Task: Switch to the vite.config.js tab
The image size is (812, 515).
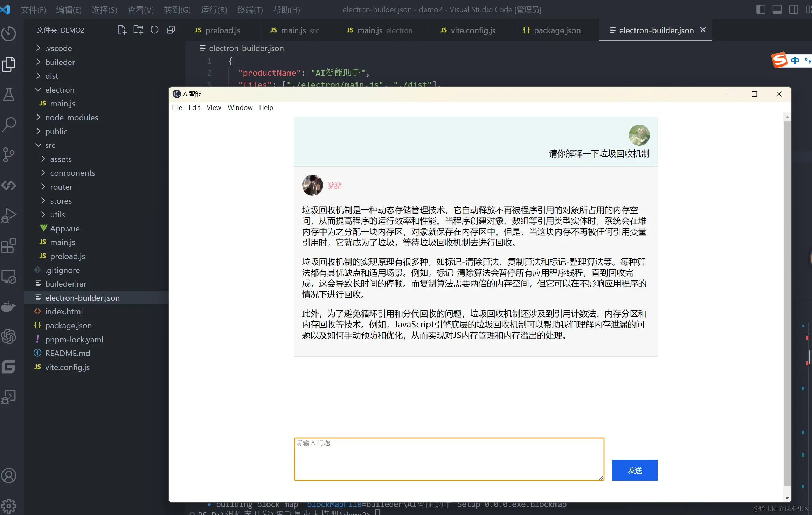Action: pos(472,30)
